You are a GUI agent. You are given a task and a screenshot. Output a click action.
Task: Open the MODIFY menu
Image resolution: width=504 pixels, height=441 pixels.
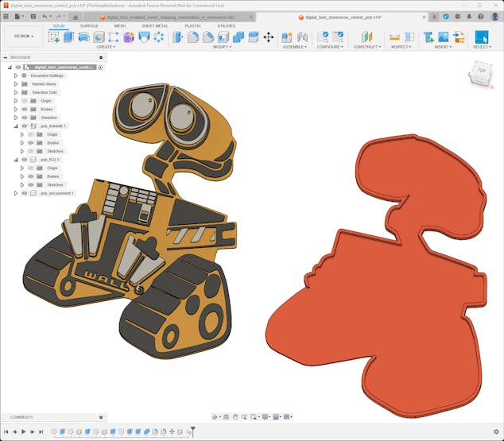click(x=223, y=47)
